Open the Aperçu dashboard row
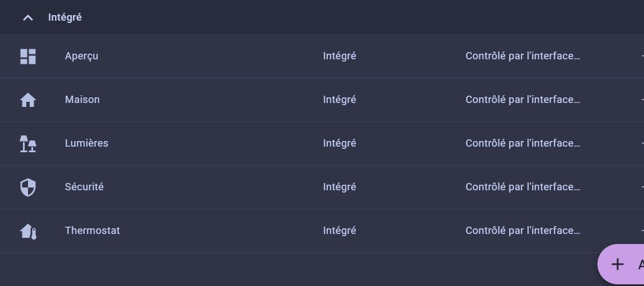This screenshot has width=644, height=286. coord(82,56)
